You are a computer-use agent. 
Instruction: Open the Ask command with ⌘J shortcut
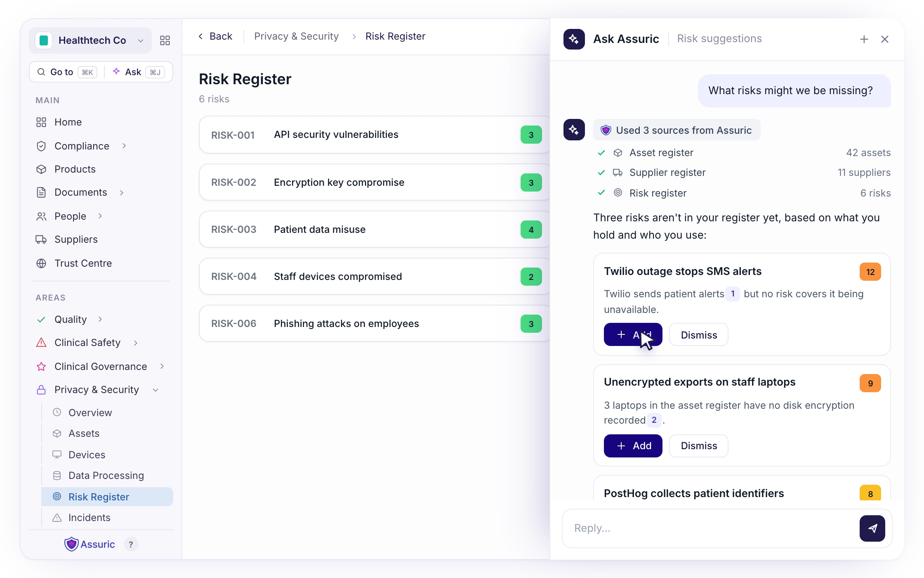(139, 72)
